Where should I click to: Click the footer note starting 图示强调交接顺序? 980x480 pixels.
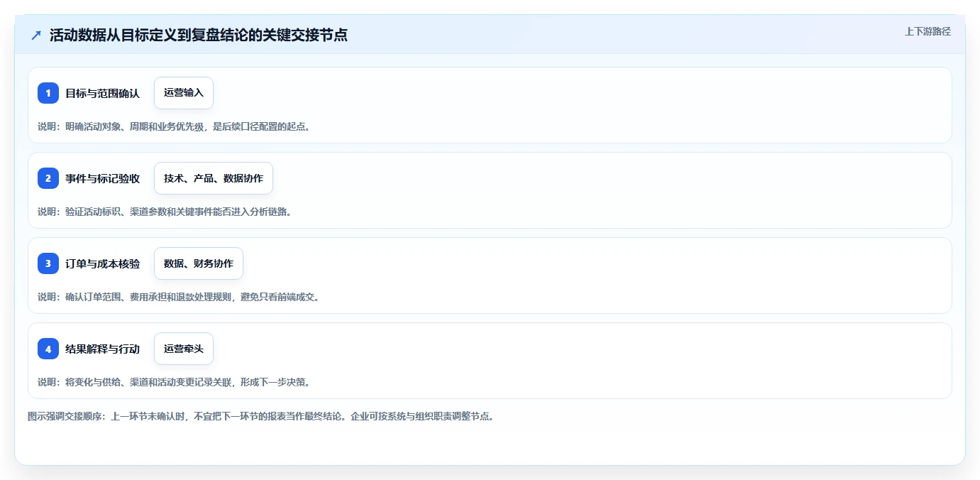[x=260, y=416]
